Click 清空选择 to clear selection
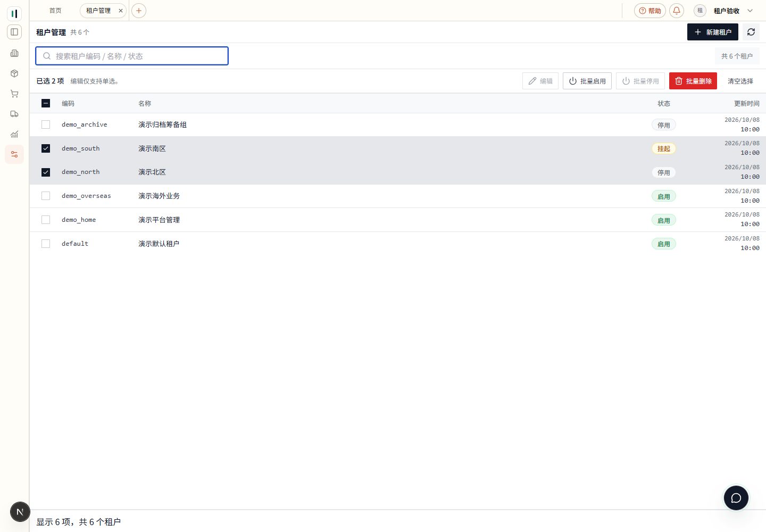The image size is (766, 532). pyautogui.click(x=740, y=81)
